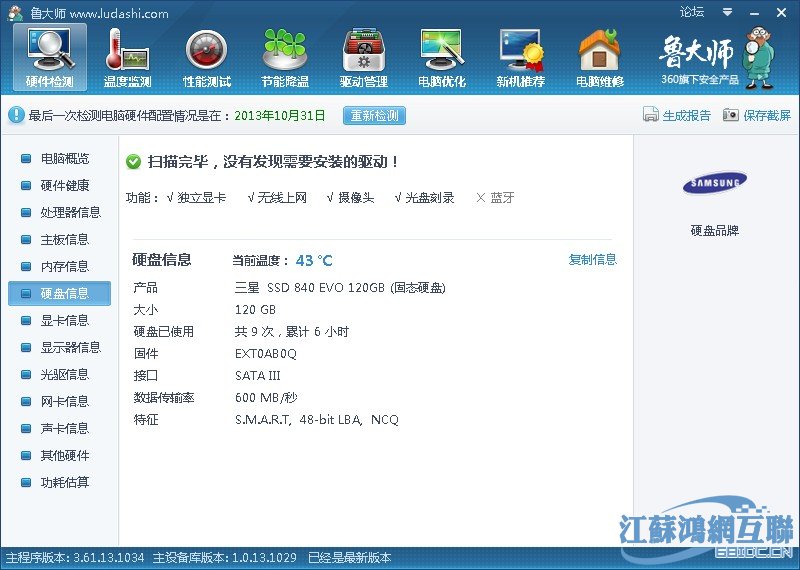Click the camera icon beside 保存截屏

point(731,115)
